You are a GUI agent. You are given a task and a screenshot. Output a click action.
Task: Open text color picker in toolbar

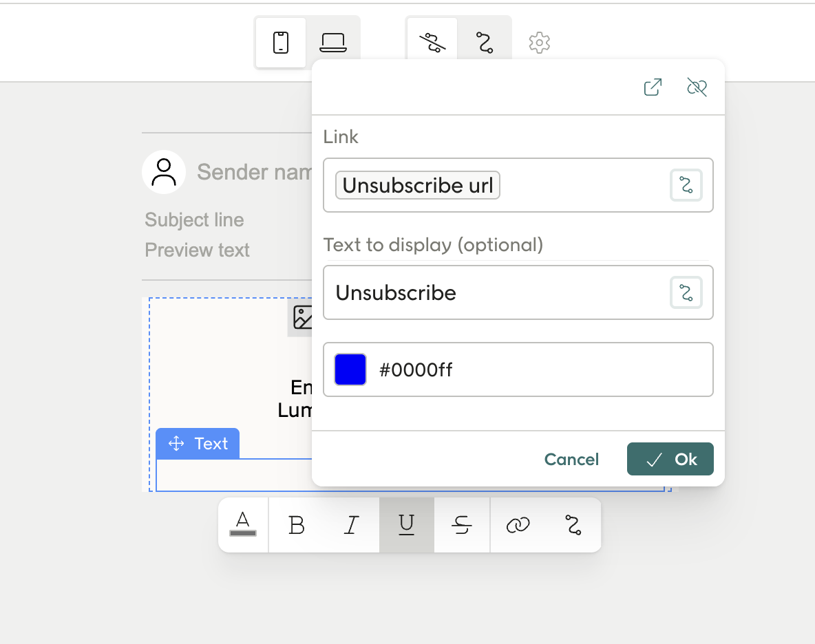click(243, 524)
